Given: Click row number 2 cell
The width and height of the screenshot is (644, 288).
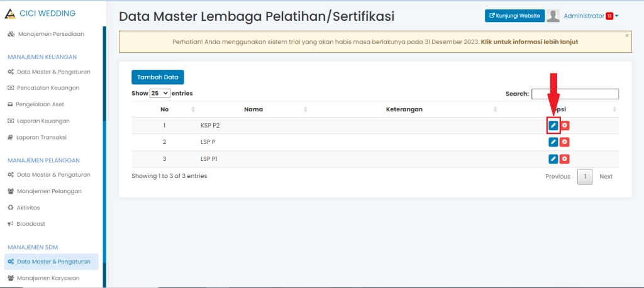Looking at the screenshot, I should (x=164, y=142).
